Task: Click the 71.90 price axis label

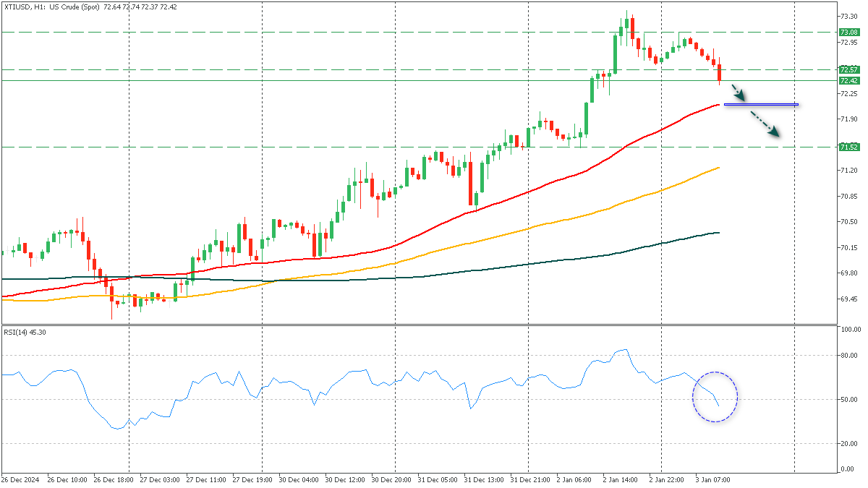Action: (848, 119)
